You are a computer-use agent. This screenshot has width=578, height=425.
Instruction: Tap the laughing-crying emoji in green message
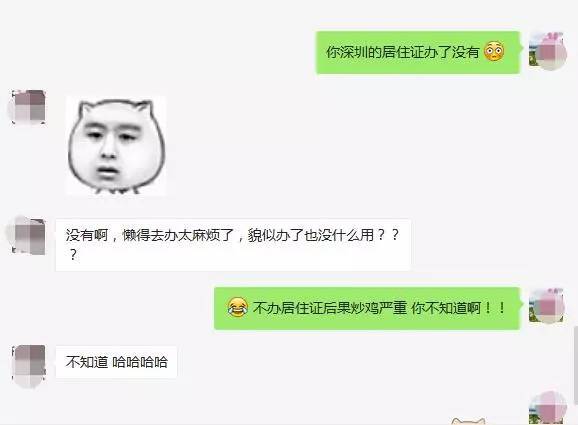click(237, 307)
